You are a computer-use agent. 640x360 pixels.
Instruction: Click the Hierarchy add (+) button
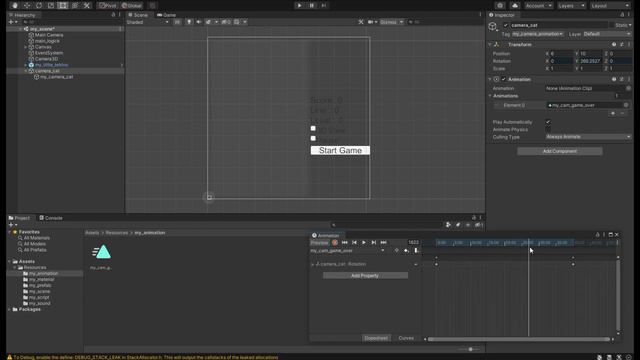[x=11, y=22]
